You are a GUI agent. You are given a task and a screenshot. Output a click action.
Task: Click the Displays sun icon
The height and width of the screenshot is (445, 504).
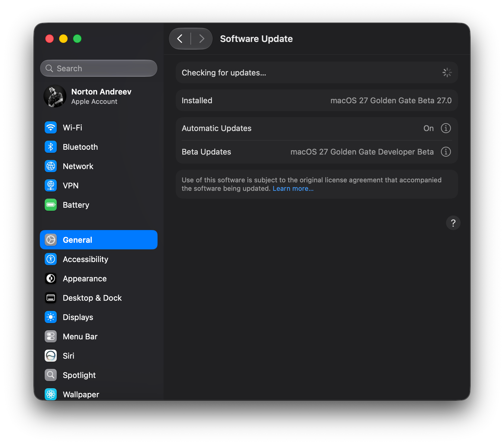tap(51, 317)
